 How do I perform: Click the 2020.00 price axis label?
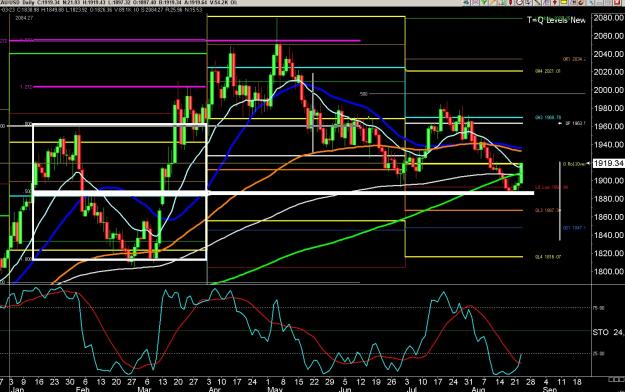pos(608,72)
